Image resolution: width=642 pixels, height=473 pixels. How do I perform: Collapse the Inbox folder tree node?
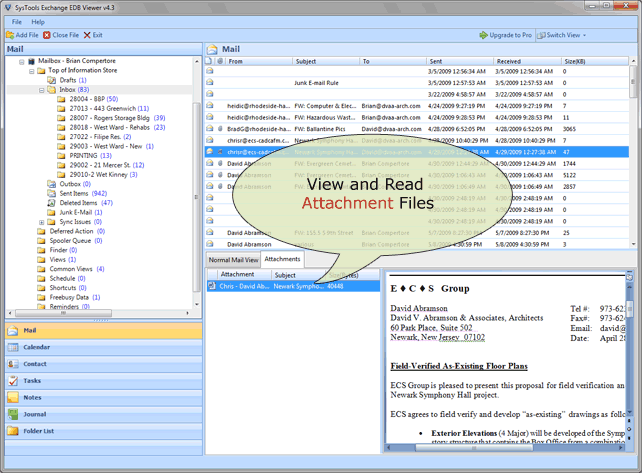tap(42, 90)
